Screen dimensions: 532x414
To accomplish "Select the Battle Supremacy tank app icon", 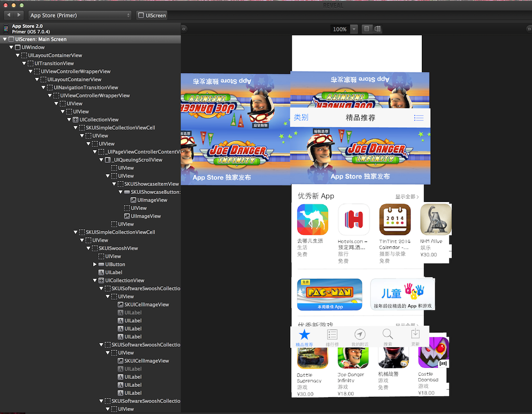I will (313, 358).
